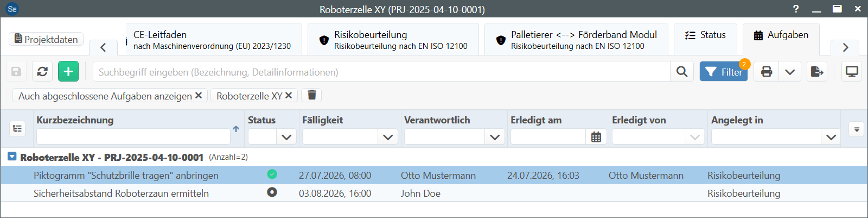Click the magnifier search icon
The width and height of the screenshot is (868, 218).
point(682,71)
